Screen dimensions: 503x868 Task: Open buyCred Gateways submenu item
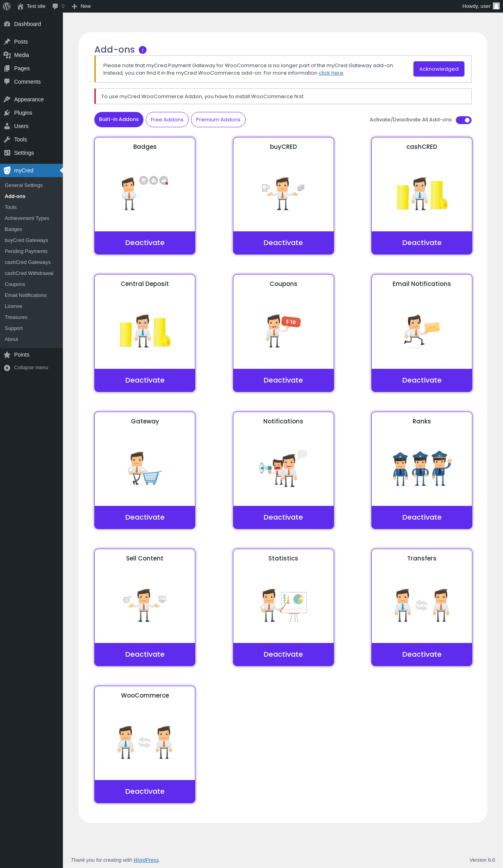[31, 240]
